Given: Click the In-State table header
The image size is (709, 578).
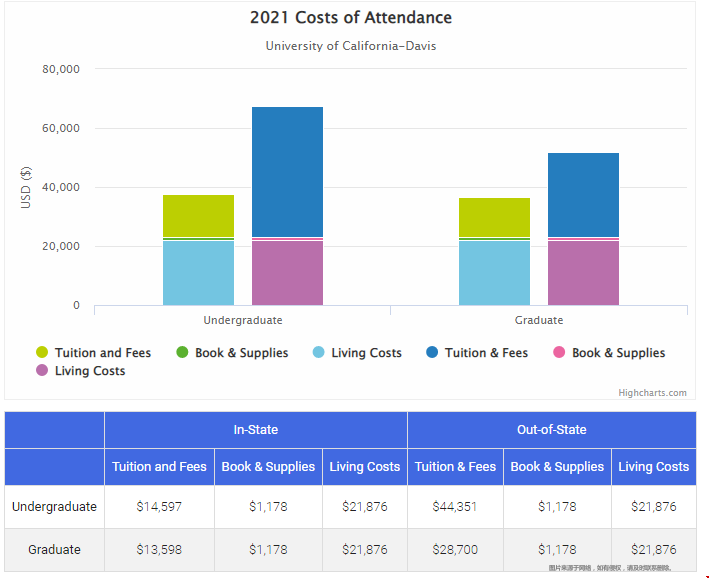Looking at the screenshot, I should click(256, 430).
